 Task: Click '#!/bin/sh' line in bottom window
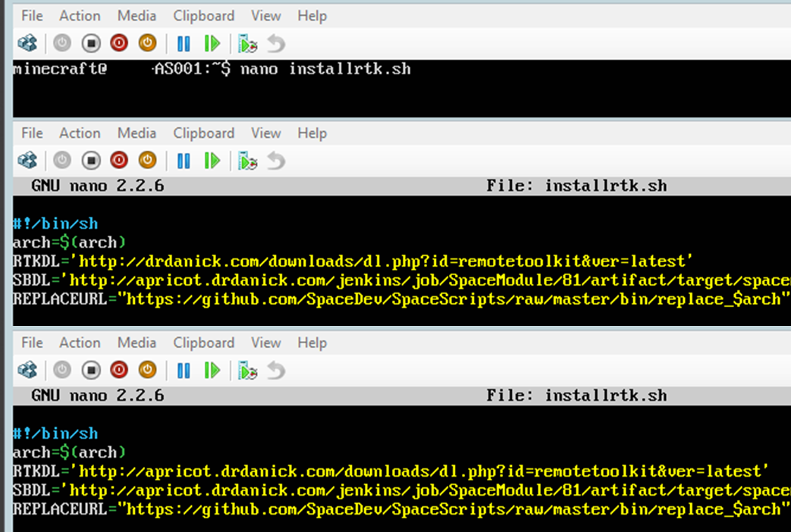pos(55,433)
